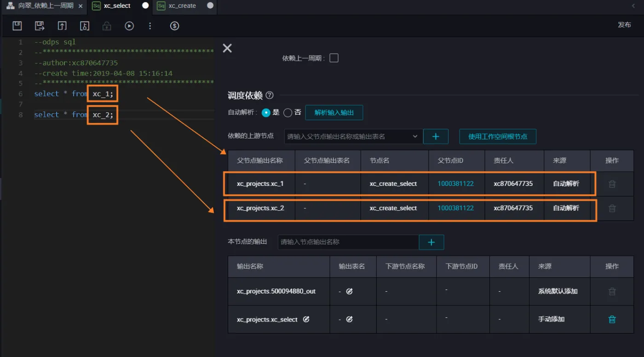Open the upstream parent node dropdown arrow
Screen dimensions: 644x357
tap(414, 136)
